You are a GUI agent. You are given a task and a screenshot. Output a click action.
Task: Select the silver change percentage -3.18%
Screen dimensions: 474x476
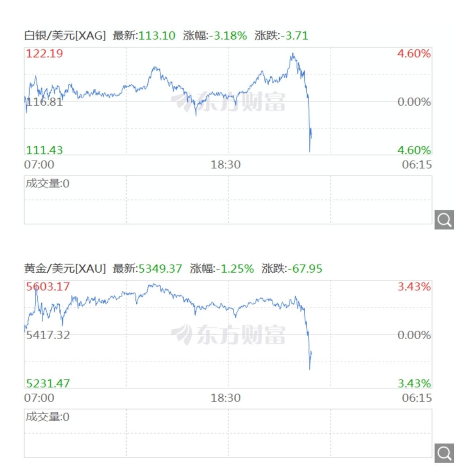pyautogui.click(x=228, y=36)
